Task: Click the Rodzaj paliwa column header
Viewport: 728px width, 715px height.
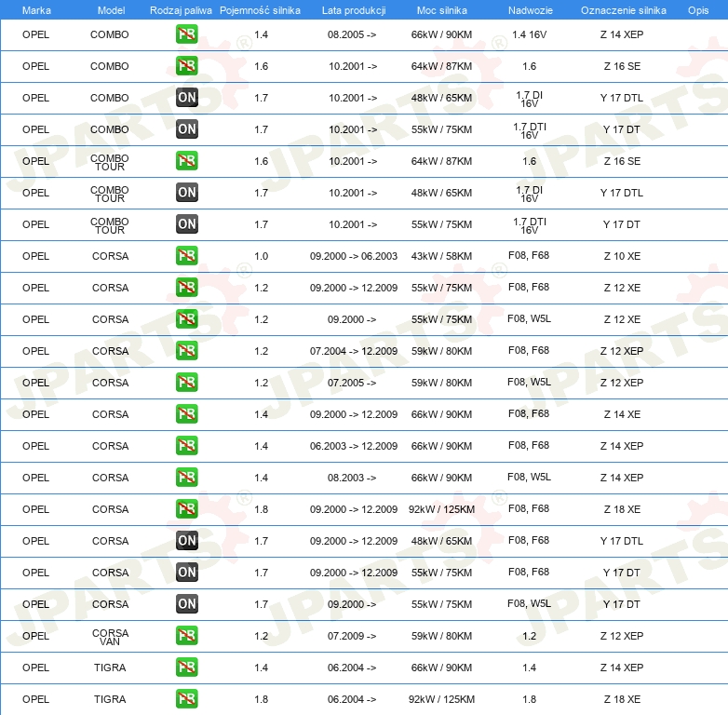Action: [x=181, y=10]
